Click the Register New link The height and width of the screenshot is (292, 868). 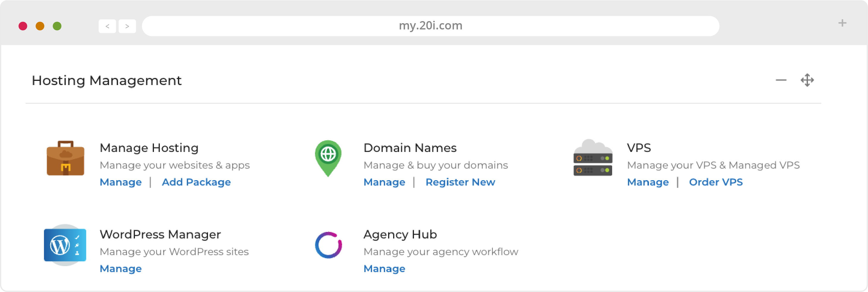click(460, 182)
